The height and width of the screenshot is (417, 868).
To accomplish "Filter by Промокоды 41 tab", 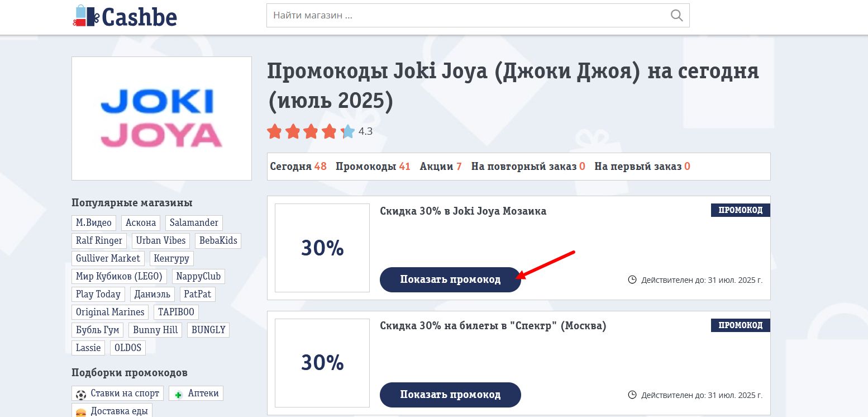I will pyautogui.click(x=373, y=167).
